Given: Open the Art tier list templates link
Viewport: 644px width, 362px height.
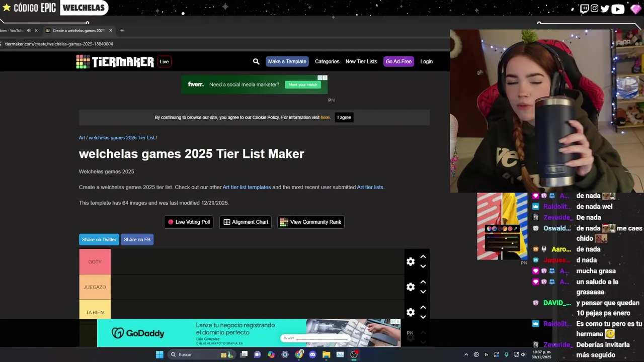Looking at the screenshot, I should [247, 187].
